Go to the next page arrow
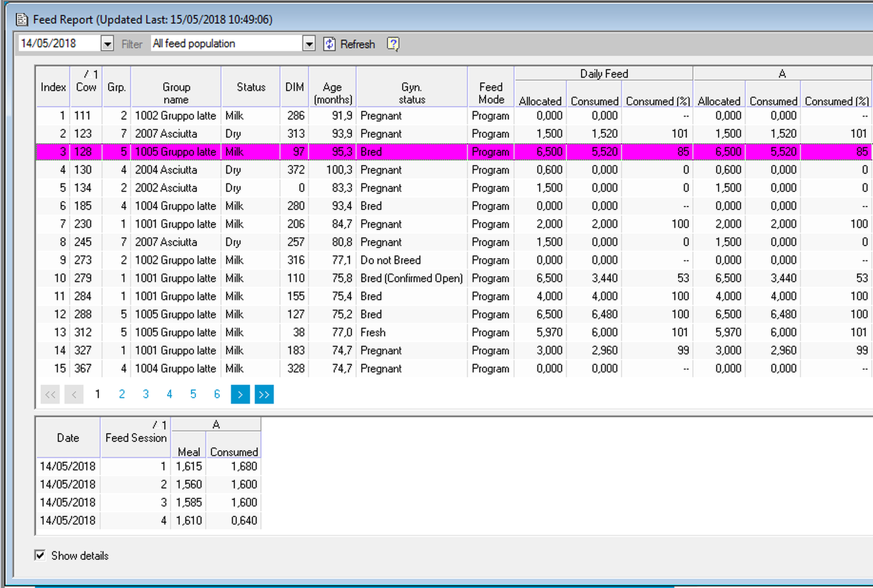The image size is (873, 588). (x=240, y=394)
